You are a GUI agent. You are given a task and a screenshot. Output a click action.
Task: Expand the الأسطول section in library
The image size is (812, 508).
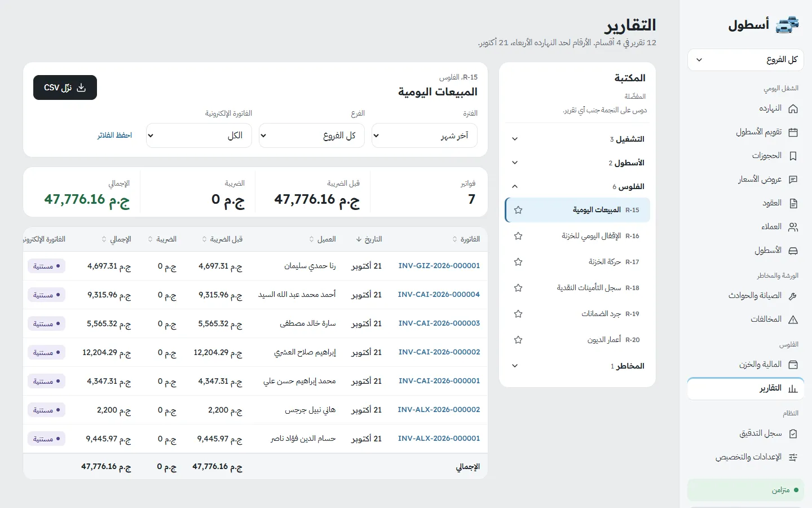(577, 163)
